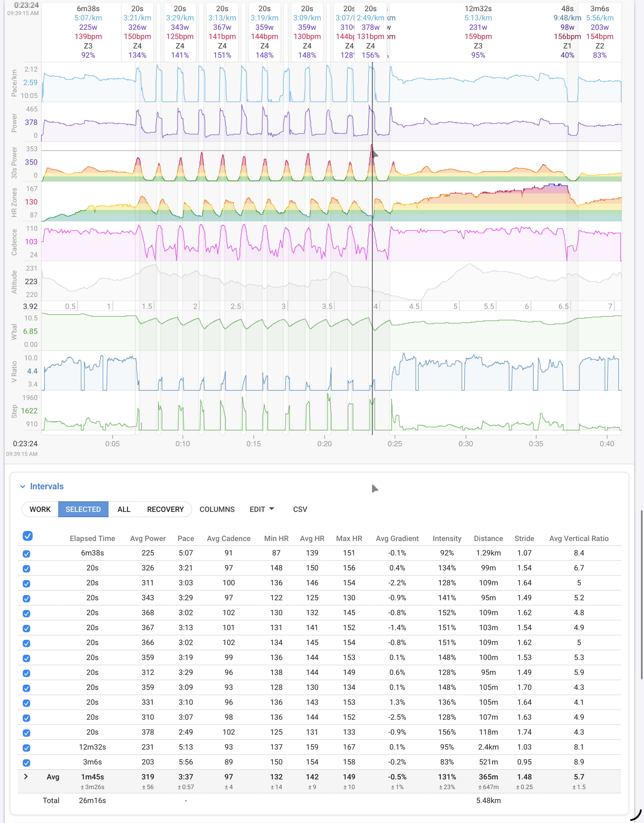The image size is (644, 823).
Task: Uncheck the 12m32s interval row checkbox
Action: point(26,748)
